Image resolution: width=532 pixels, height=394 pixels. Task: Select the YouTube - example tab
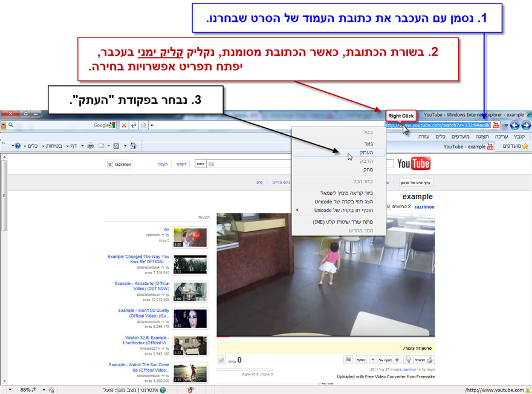tap(468, 146)
